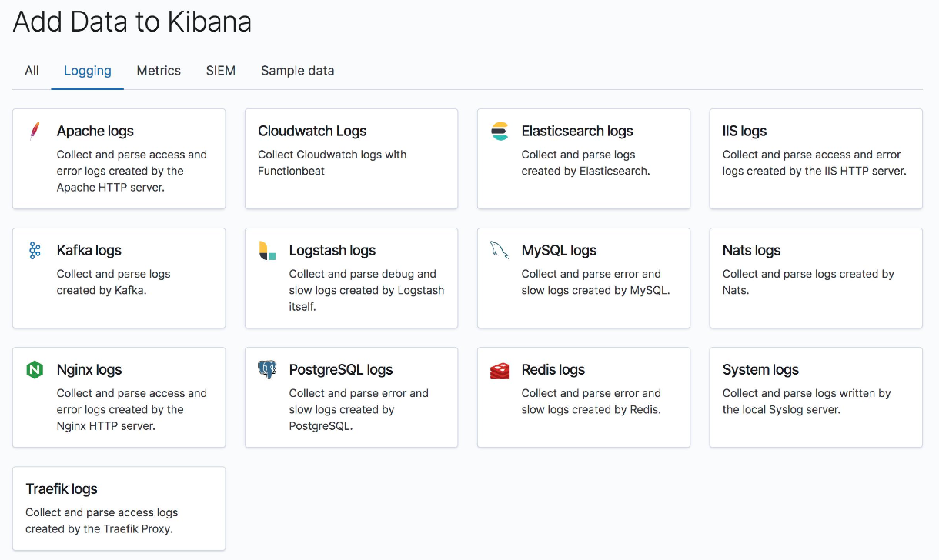
Task: Click the Kafka logo icon
Action: (35, 251)
